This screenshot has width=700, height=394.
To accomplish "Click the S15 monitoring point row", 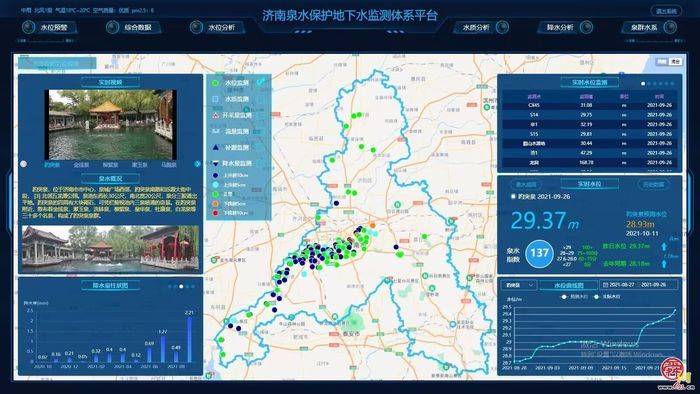I will [589, 134].
